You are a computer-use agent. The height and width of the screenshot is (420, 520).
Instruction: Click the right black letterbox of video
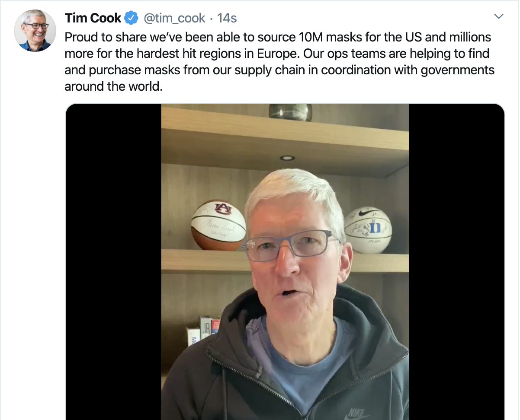456,262
